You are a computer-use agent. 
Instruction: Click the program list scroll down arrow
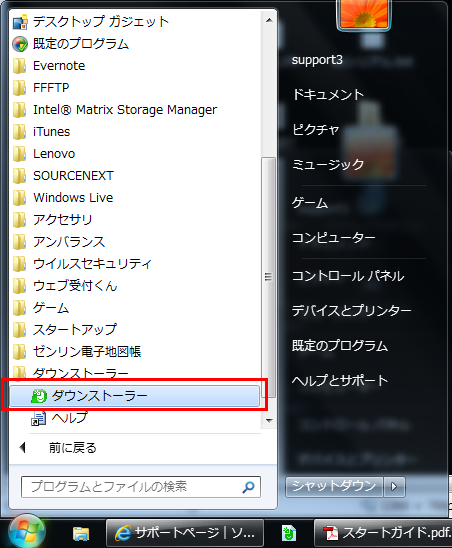coord(269,420)
